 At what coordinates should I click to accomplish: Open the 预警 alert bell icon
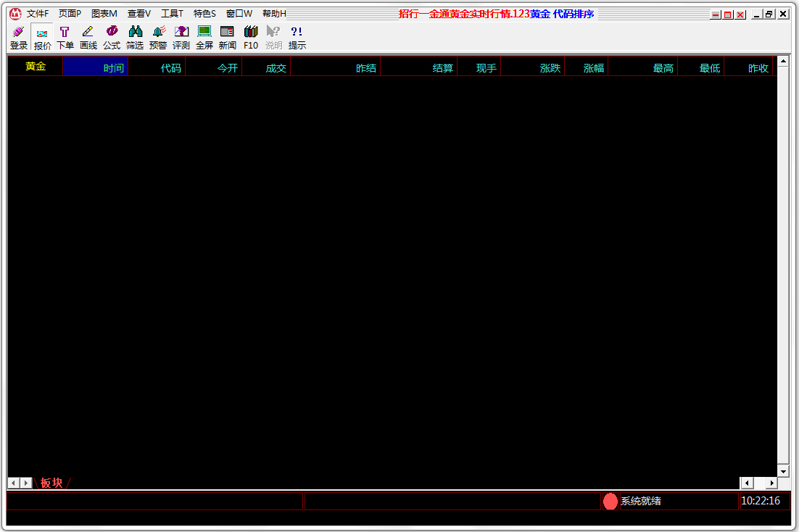click(x=158, y=38)
